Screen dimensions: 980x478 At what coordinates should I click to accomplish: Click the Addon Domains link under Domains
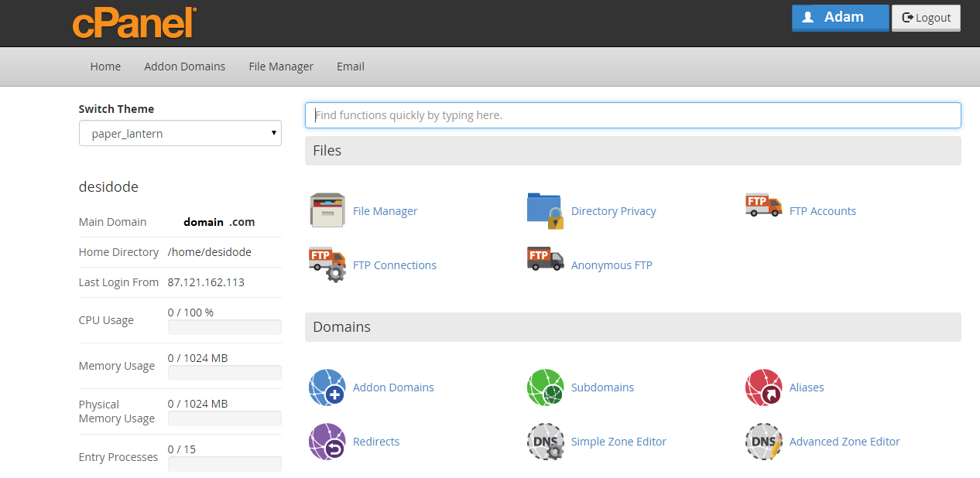click(393, 388)
